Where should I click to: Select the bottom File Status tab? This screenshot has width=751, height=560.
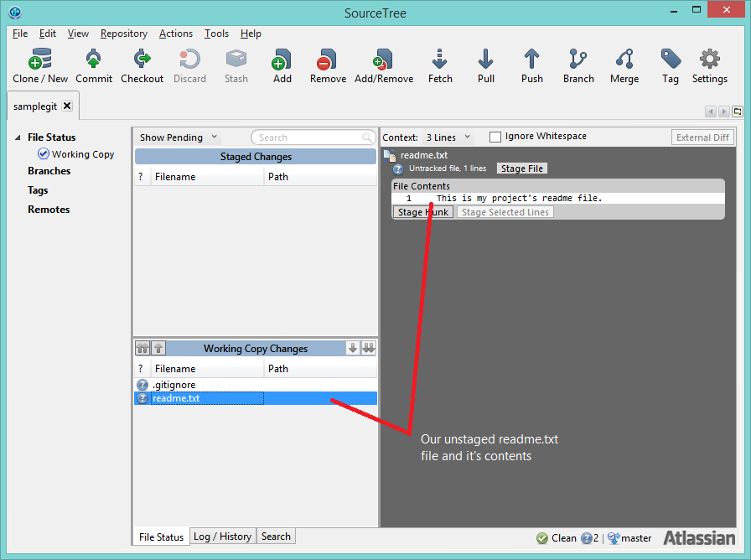162,537
